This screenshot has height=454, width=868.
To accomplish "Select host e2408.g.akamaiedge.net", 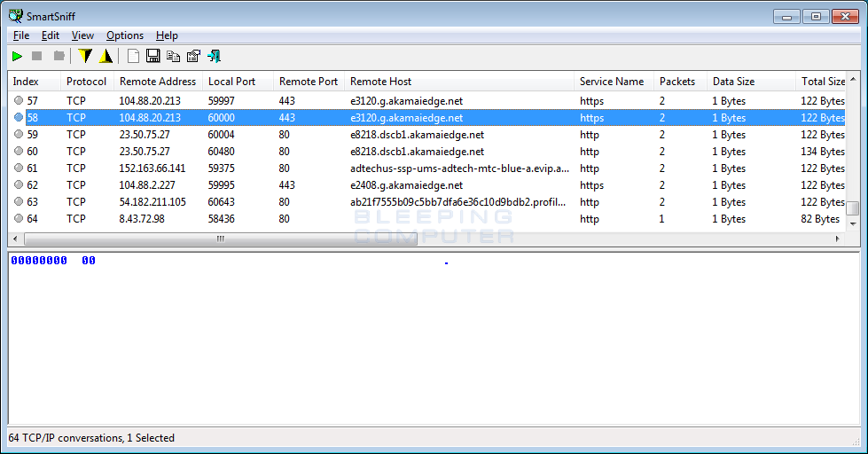I will [406, 185].
